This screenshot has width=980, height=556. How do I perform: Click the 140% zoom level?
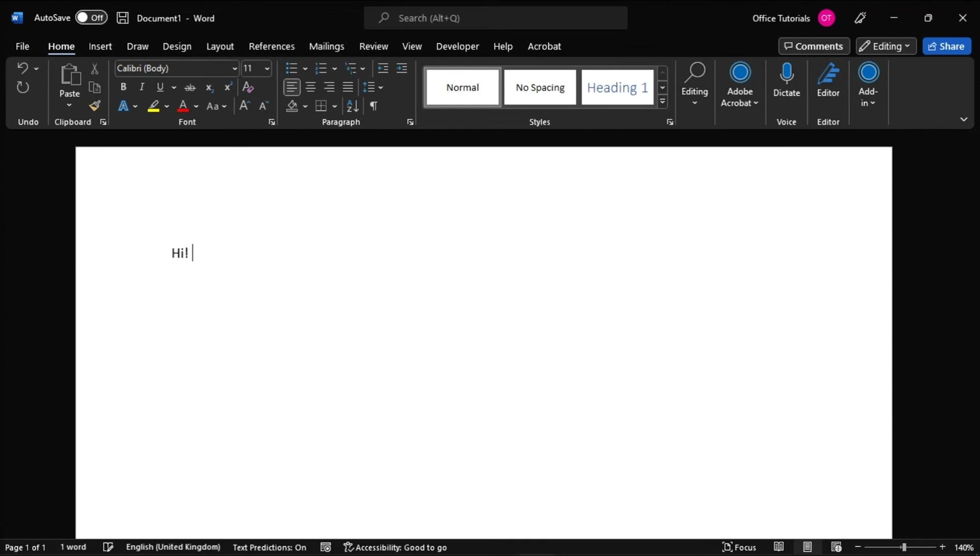964,547
